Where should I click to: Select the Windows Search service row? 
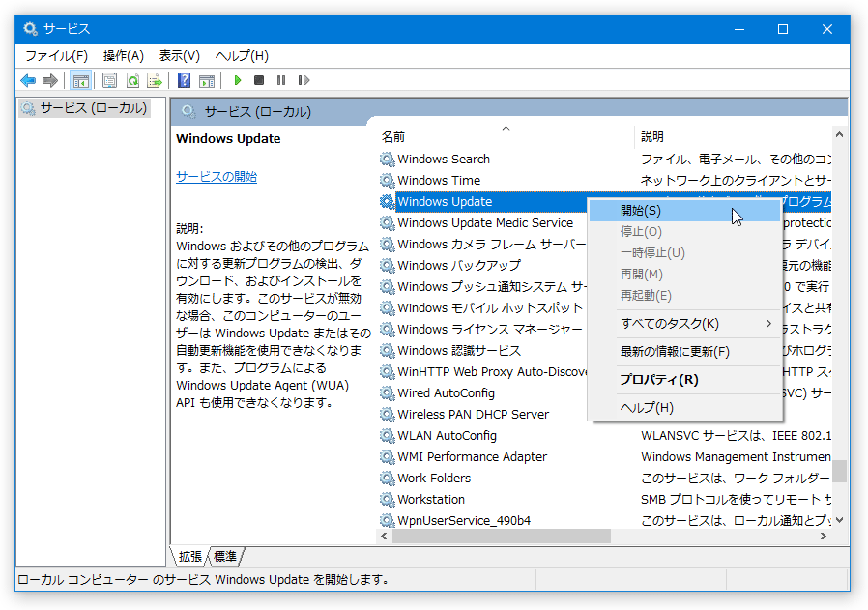pyautogui.click(x=604, y=160)
